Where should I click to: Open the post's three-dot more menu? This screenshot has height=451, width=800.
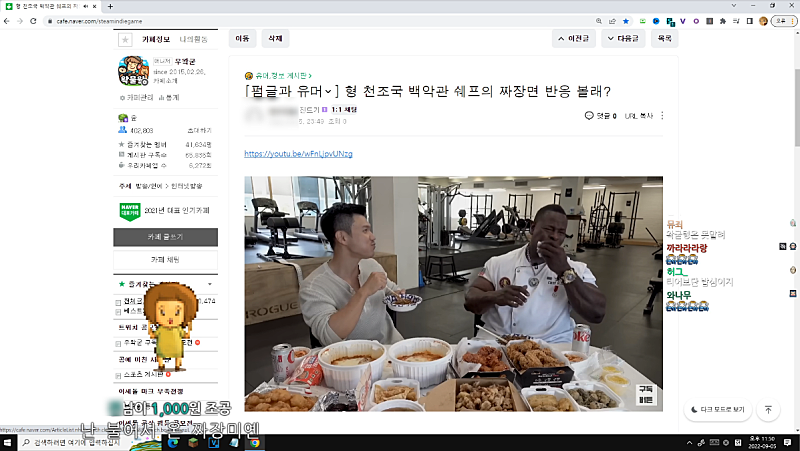point(662,116)
